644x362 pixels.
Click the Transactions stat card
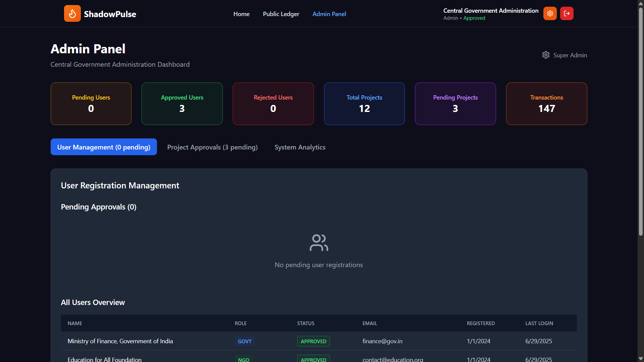point(546,104)
